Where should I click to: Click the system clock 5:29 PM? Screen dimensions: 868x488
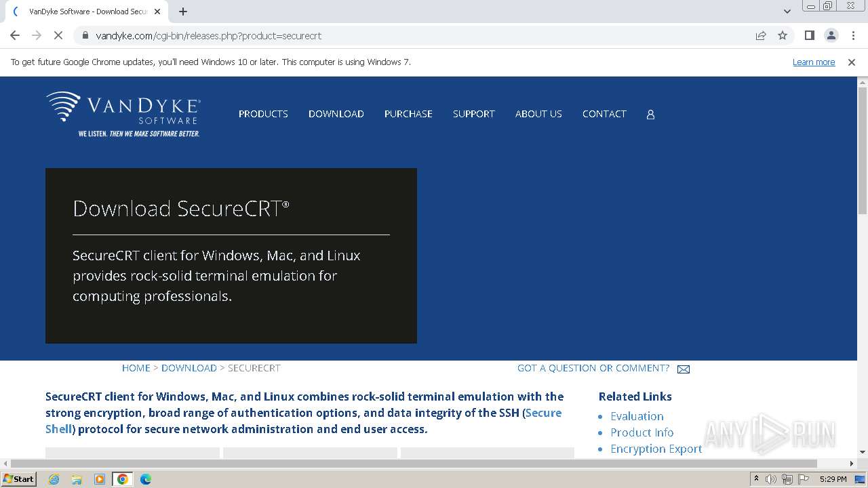click(833, 479)
